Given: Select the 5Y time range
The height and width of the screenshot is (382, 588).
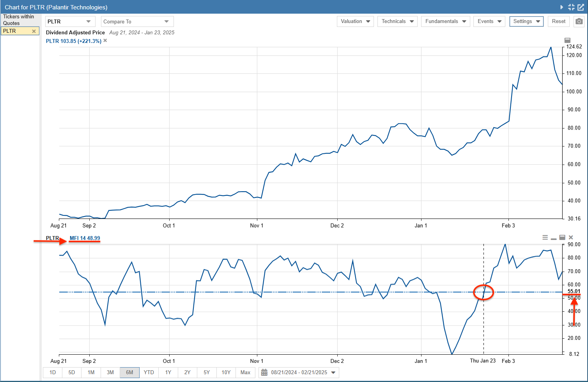Looking at the screenshot, I should pyautogui.click(x=207, y=373).
